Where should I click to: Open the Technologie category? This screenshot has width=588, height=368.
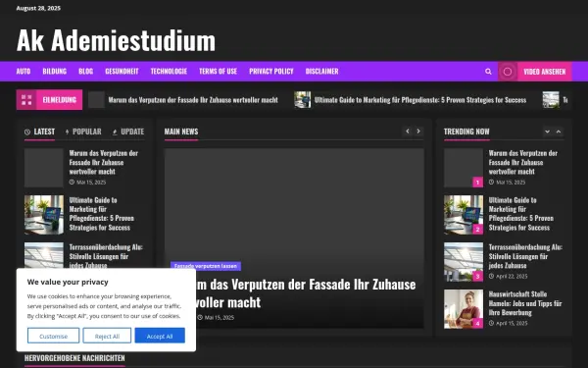tap(169, 72)
